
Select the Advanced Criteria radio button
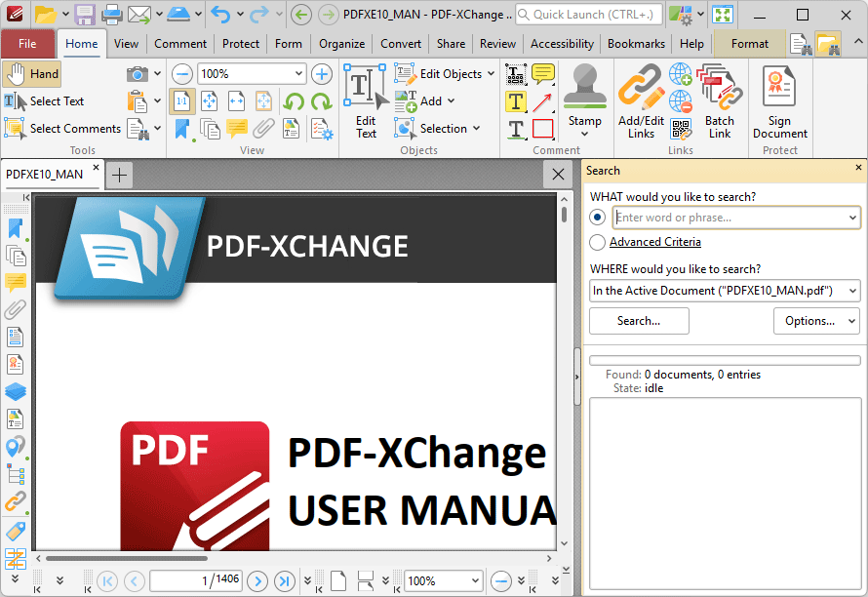(597, 242)
